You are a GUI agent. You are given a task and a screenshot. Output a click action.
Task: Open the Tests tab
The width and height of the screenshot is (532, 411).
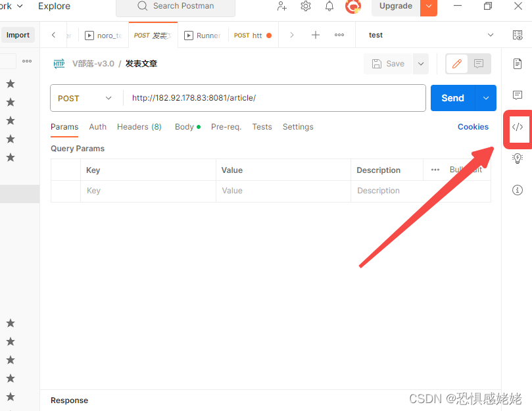pos(262,127)
